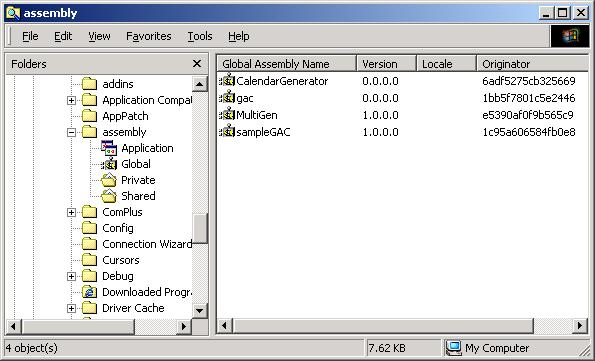Select the Config folder label
595x361 pixels.
118,228
